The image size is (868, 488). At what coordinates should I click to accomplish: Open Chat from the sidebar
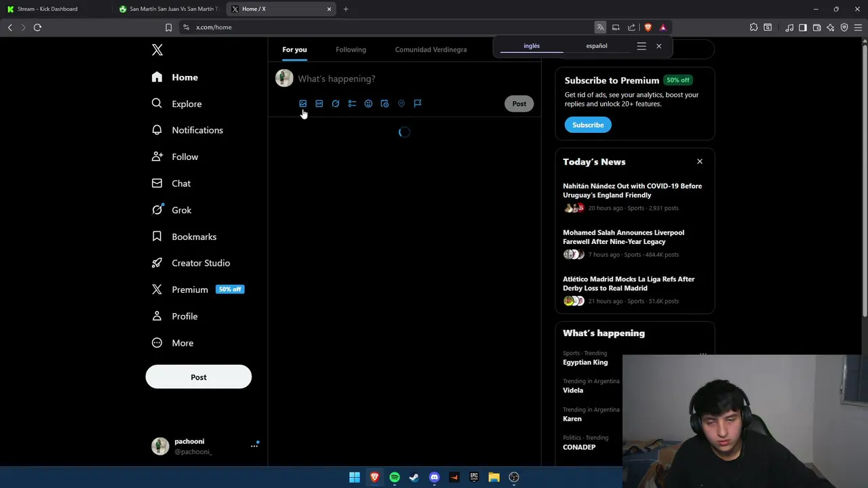click(x=172, y=183)
